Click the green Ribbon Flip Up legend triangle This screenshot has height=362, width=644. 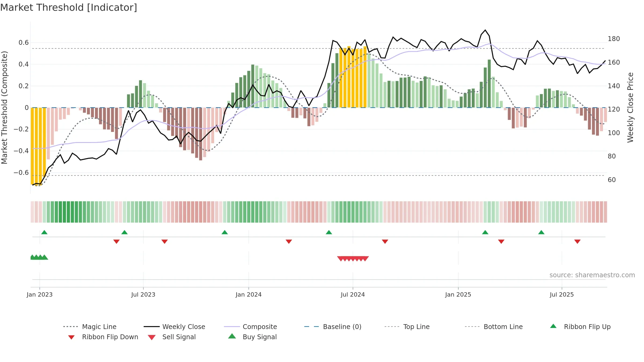553,326
